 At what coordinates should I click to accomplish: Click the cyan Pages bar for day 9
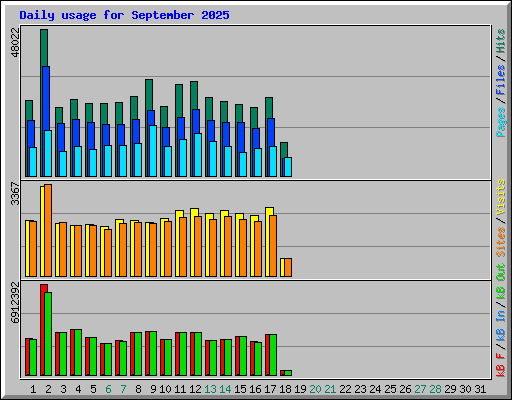tap(153, 151)
